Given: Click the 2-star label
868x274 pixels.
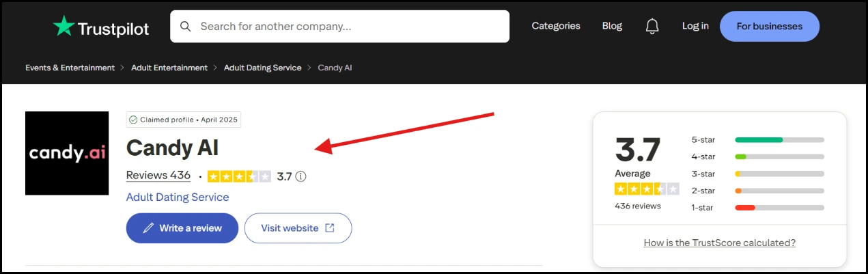Looking at the screenshot, I should [703, 191].
